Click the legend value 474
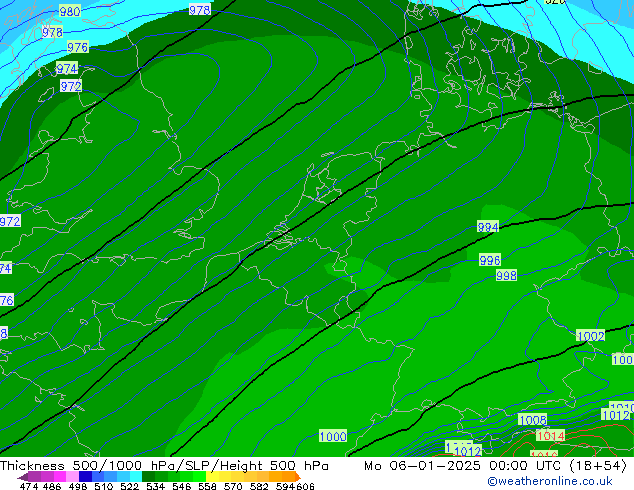 tap(29, 486)
